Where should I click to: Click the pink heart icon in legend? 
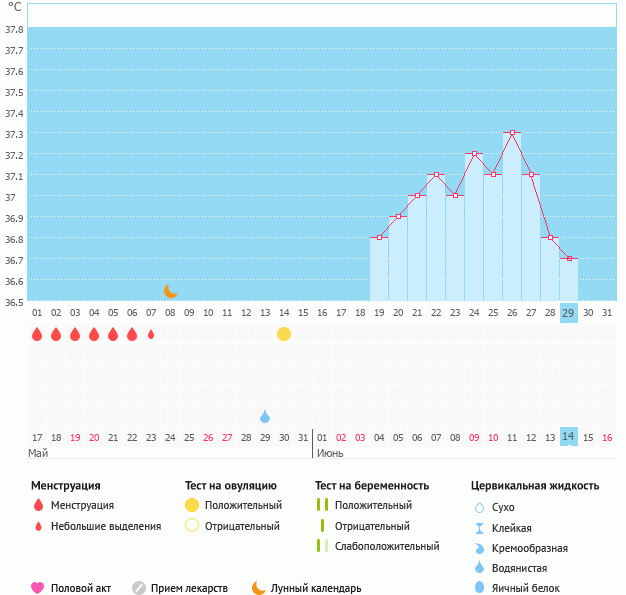pyautogui.click(x=38, y=588)
